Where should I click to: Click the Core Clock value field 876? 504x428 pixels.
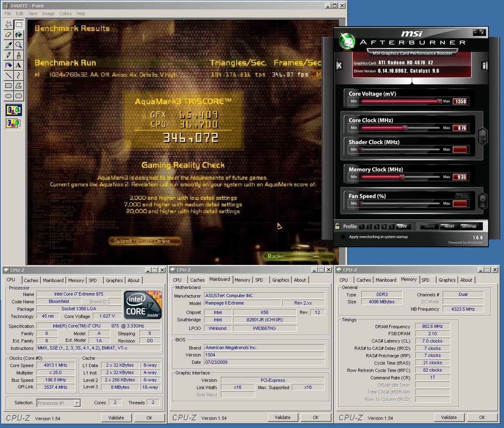click(x=460, y=128)
